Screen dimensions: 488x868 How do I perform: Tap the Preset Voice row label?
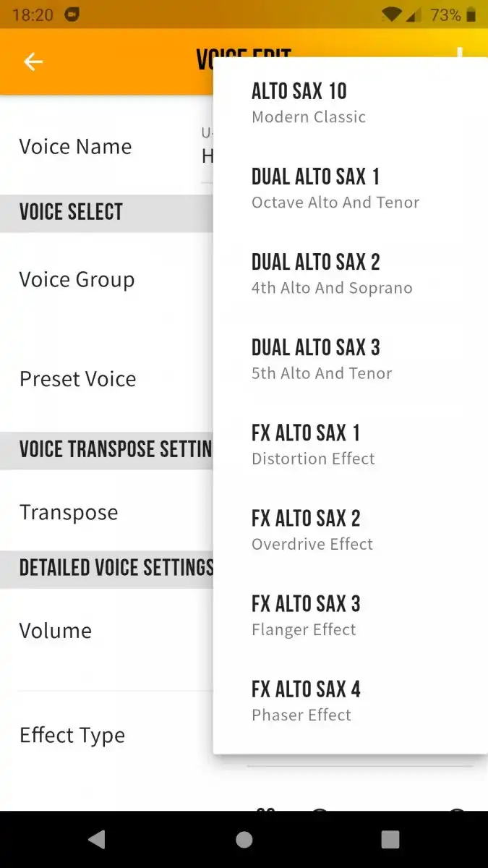point(77,379)
